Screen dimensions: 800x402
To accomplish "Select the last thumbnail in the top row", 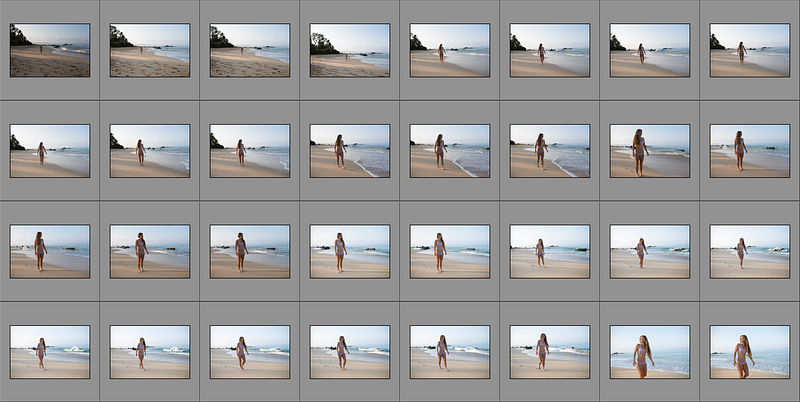I will 750,50.
